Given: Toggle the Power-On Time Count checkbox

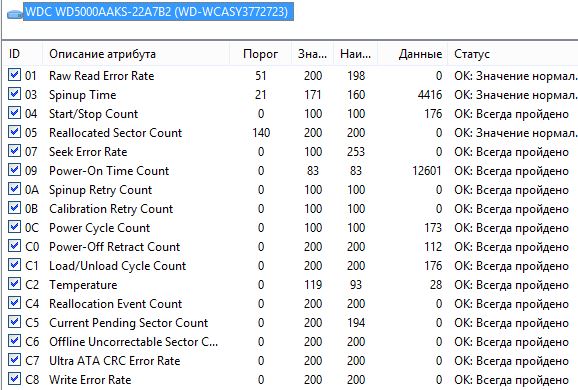Looking at the screenshot, I should tap(14, 170).
